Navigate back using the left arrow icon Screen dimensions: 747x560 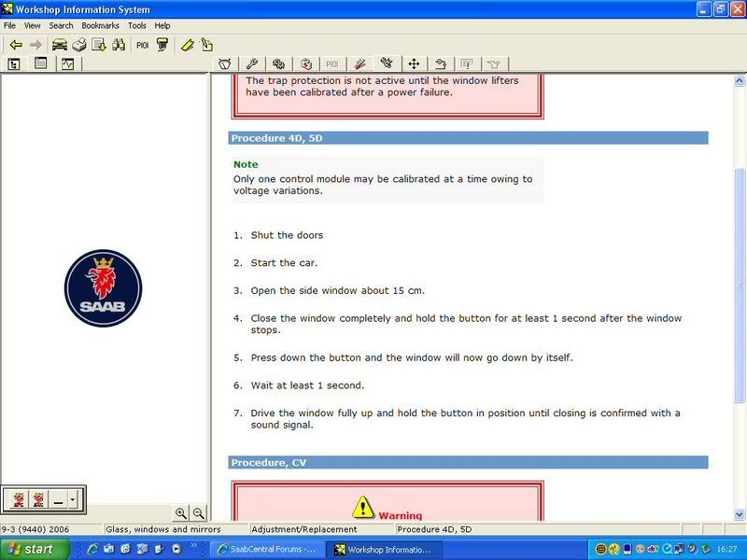(16, 44)
